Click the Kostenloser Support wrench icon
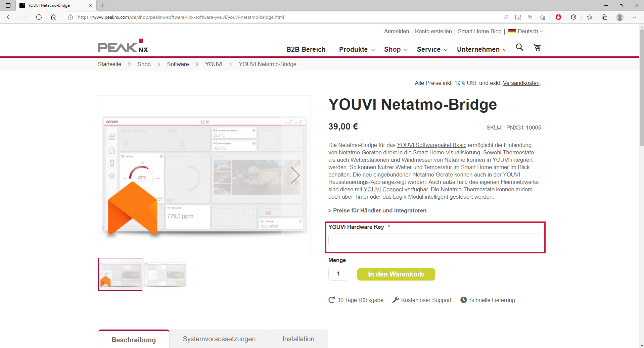 coord(396,300)
